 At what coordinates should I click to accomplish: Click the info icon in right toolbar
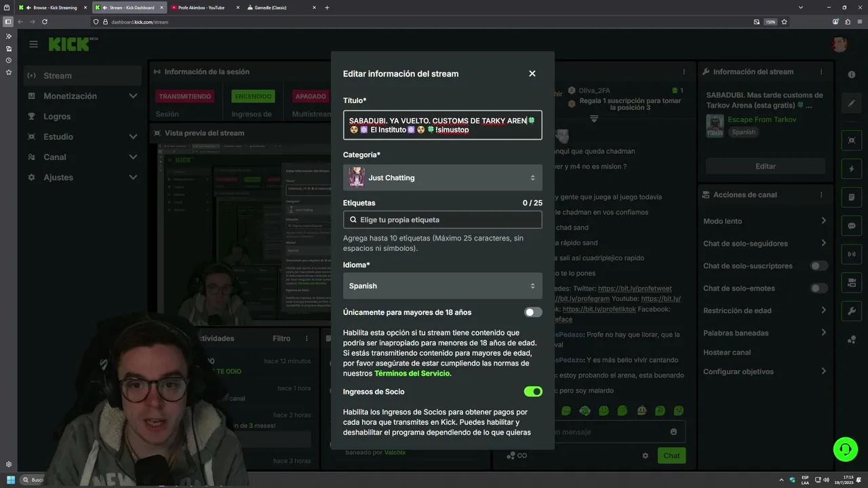[852, 75]
